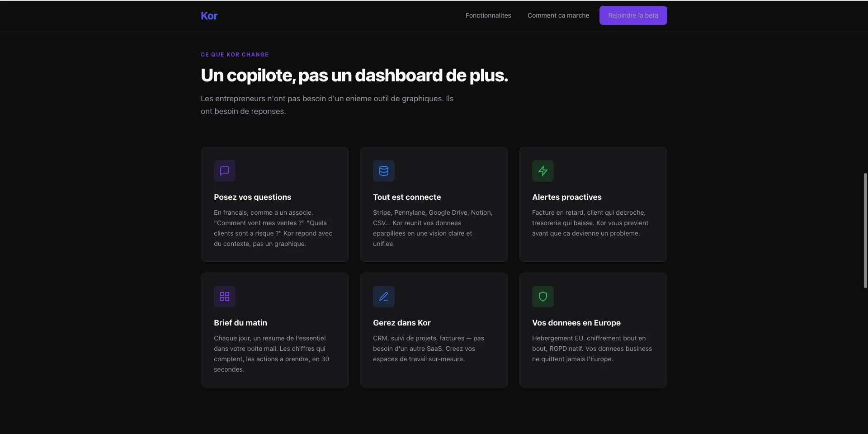Click the grid icon for Brief du matin
Viewport: 868px width, 434px height.
(225, 297)
